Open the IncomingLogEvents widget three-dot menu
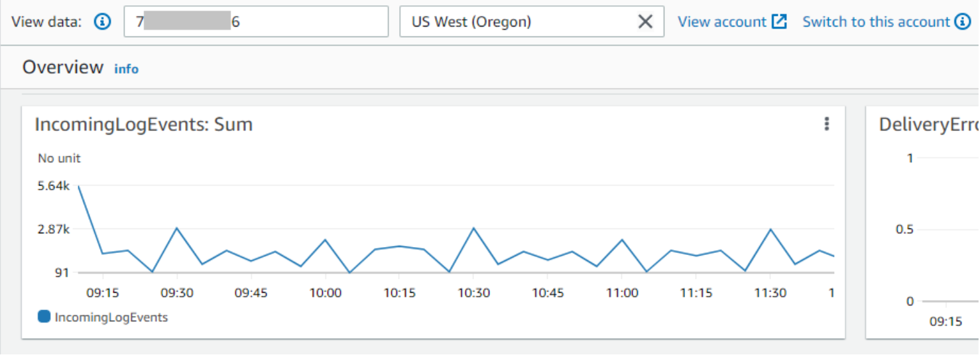The image size is (980, 357). coord(826,124)
